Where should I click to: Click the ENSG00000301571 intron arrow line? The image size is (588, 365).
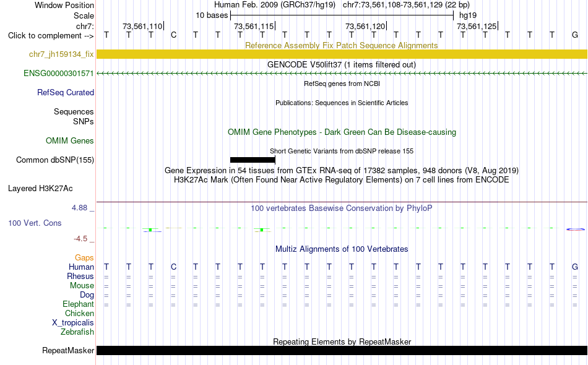pos(342,73)
